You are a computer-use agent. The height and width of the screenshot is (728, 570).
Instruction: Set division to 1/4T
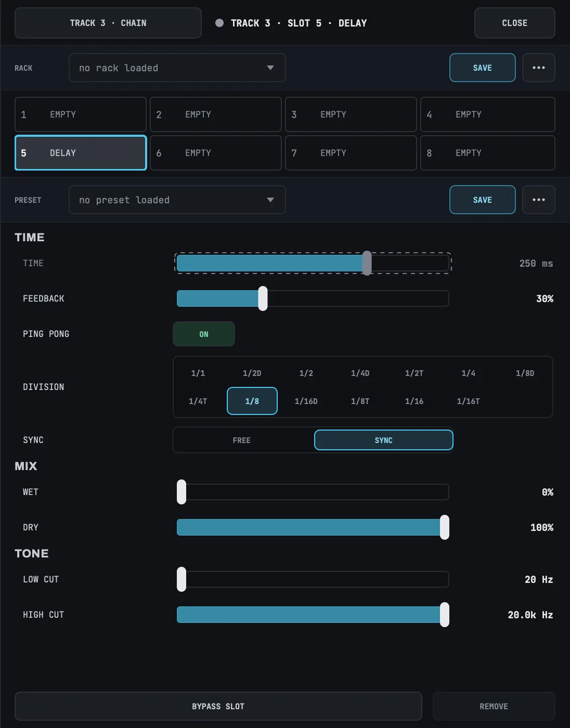pos(198,401)
